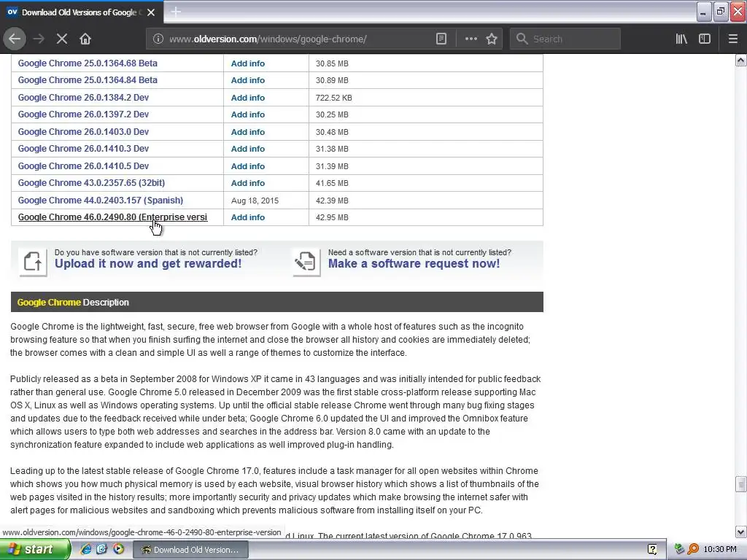
Task: Toggle the Firefox sidebar
Action: click(x=705, y=39)
